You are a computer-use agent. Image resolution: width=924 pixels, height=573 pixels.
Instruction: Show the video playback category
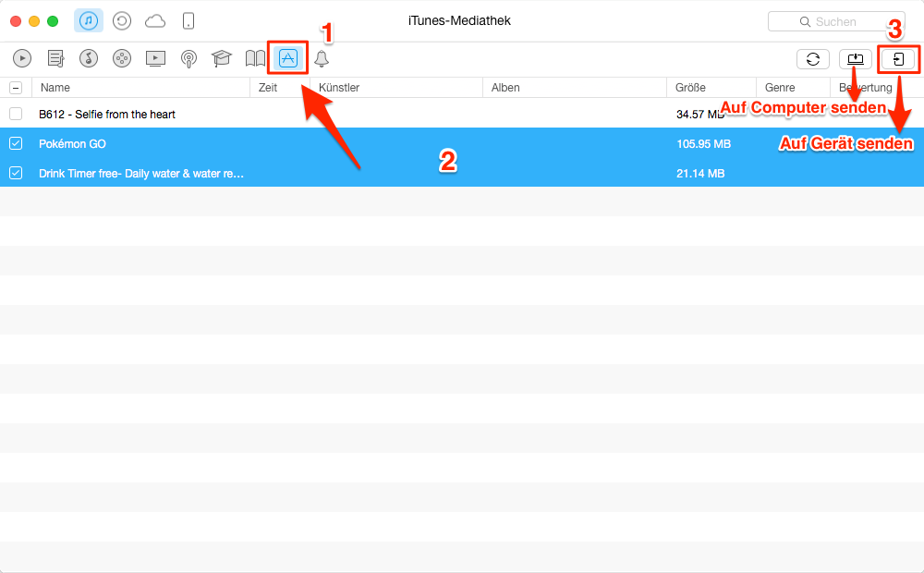22,58
